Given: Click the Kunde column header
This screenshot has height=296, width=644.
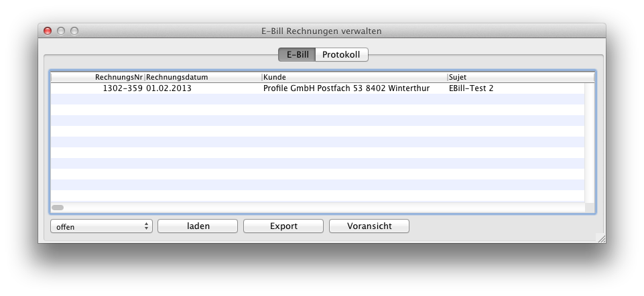Looking at the screenshot, I should point(354,78).
